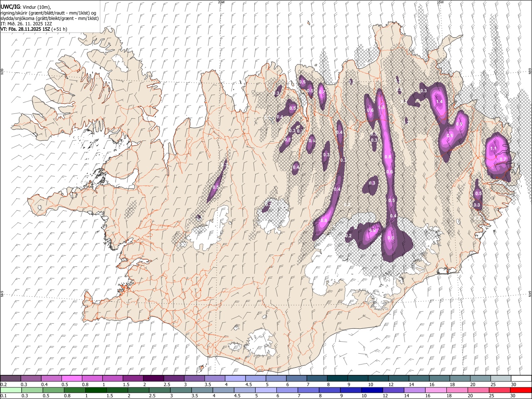This screenshot has height=399, width=532.
Task: Click the '3.5' label in the upper legend row
Action: [208, 384]
